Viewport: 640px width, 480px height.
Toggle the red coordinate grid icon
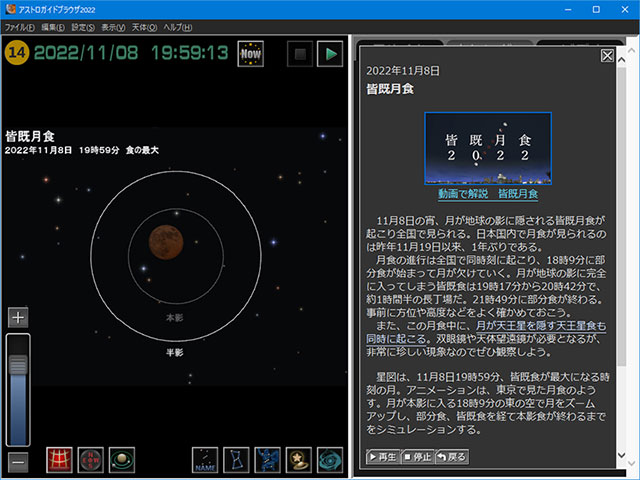pos(59,459)
